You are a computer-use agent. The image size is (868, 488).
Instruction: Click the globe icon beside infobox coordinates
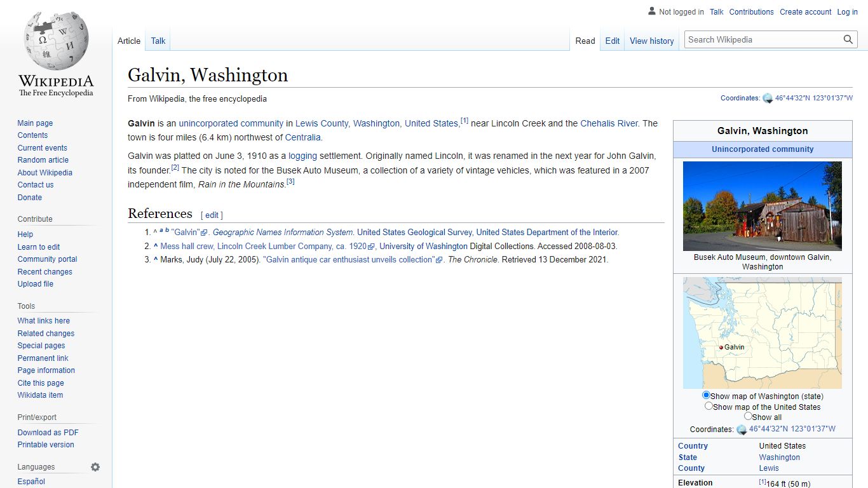[742, 430]
